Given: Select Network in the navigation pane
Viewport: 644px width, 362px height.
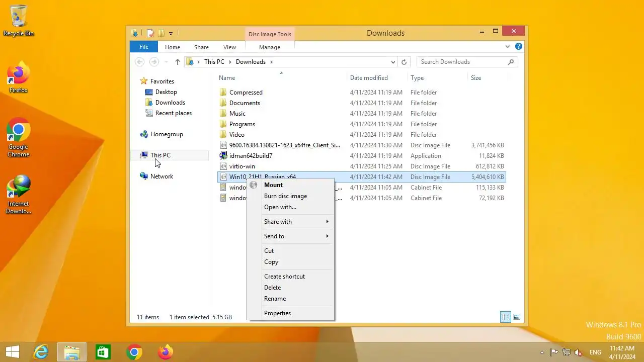Looking at the screenshot, I should pyautogui.click(x=162, y=176).
